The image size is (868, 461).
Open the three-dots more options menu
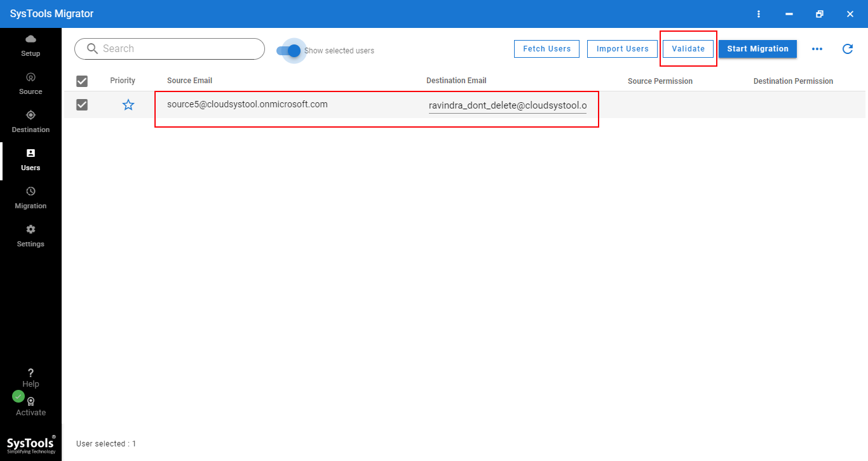click(817, 49)
